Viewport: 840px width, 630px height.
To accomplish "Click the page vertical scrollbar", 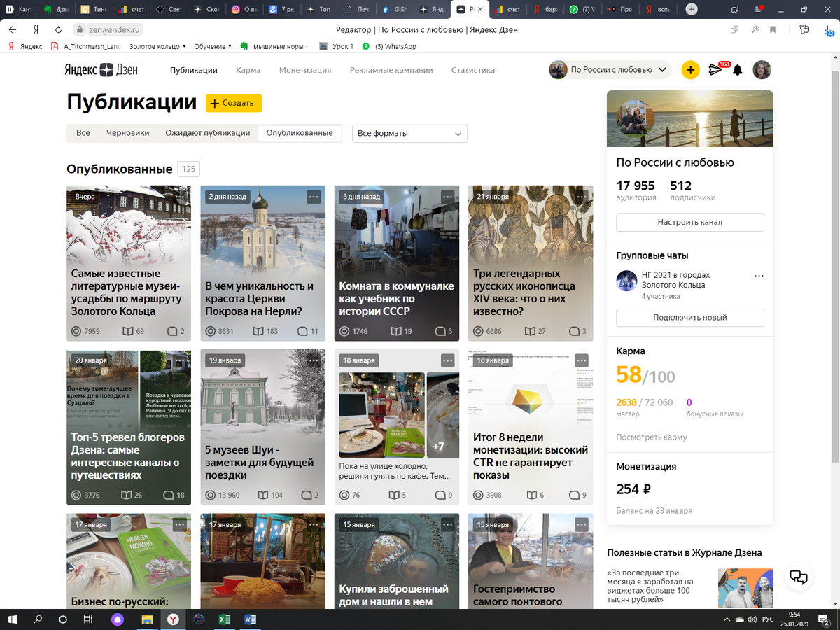I will 835,266.
